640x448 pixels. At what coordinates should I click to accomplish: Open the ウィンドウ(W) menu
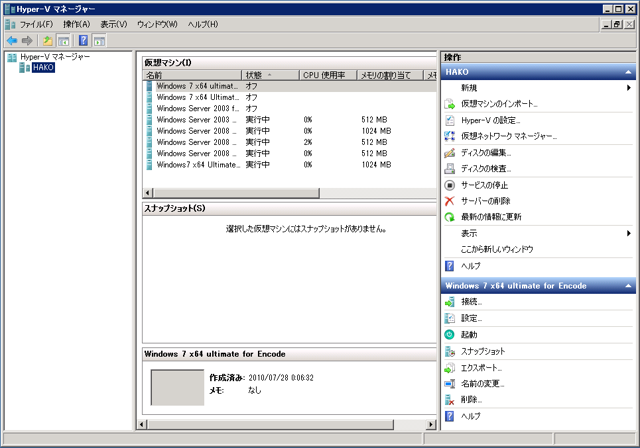[157, 24]
